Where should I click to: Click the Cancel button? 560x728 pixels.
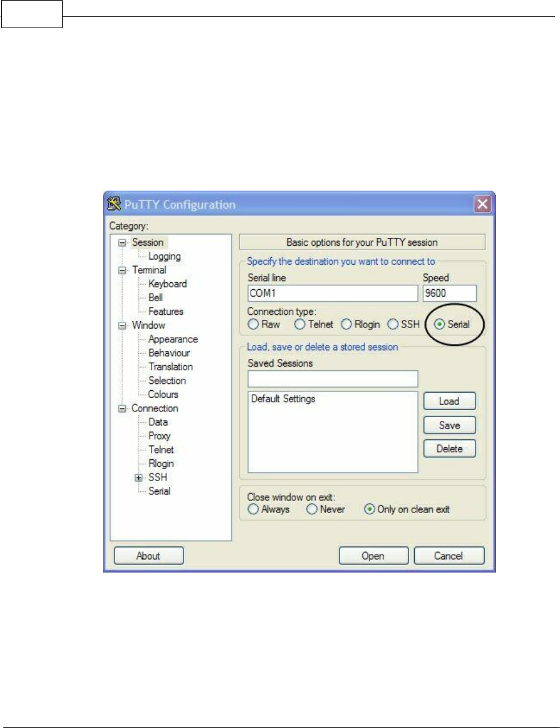coord(449,556)
